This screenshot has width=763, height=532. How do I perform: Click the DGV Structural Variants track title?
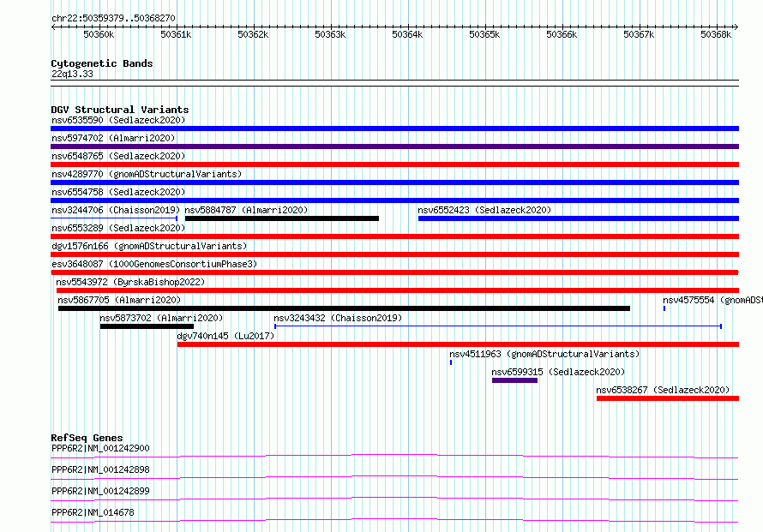click(120, 110)
